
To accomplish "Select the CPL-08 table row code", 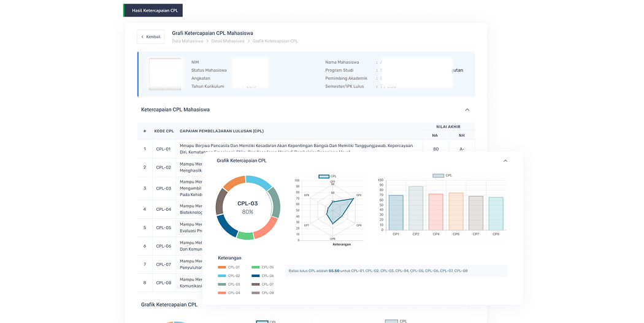I will [164, 283].
